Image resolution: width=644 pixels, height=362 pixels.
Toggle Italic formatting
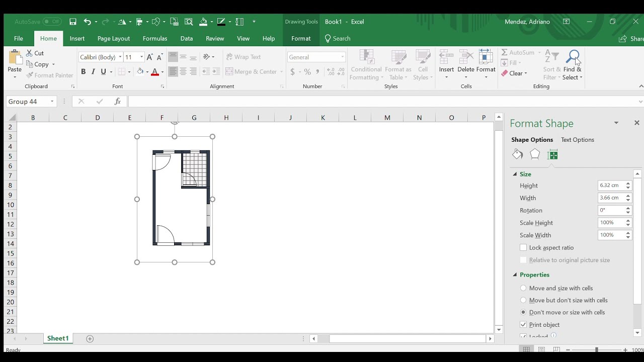click(93, 72)
